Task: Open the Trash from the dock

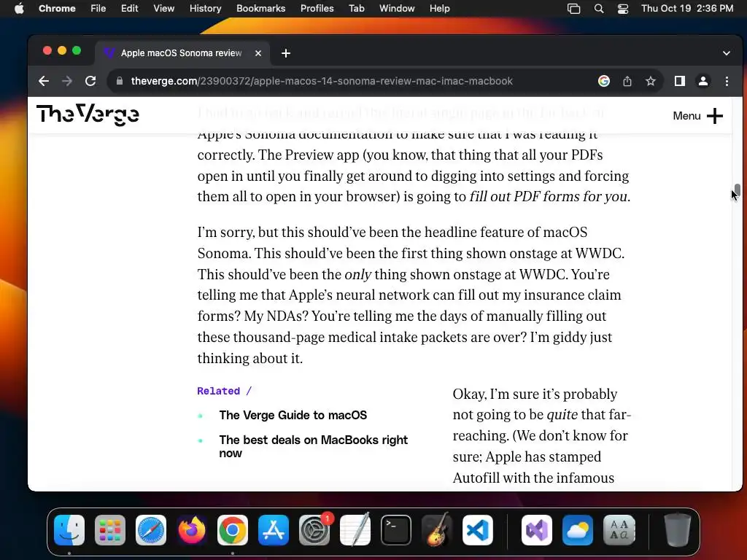Action: click(x=677, y=530)
